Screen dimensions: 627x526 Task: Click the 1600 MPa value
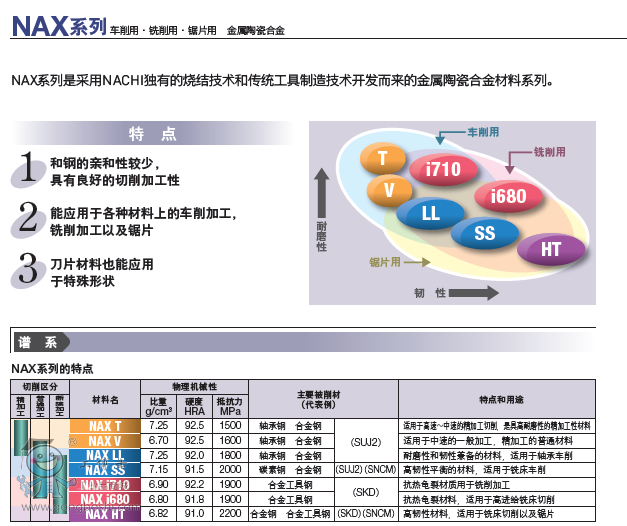(x=230, y=440)
